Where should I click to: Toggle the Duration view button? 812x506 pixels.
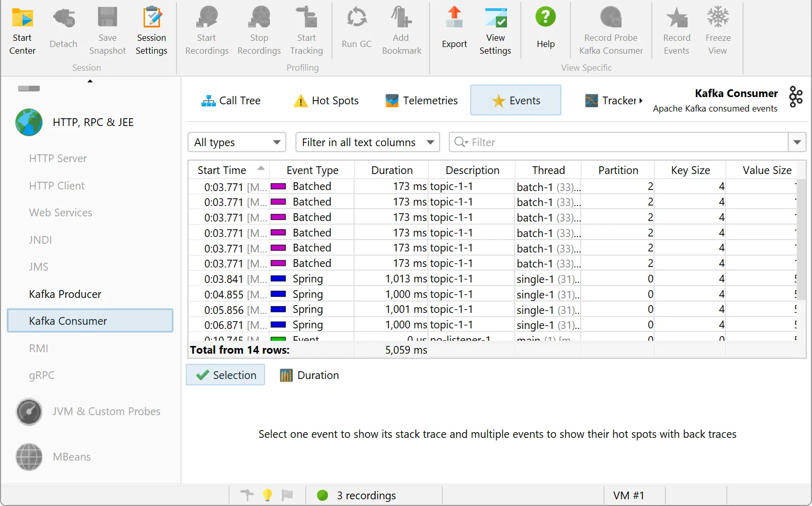[309, 375]
